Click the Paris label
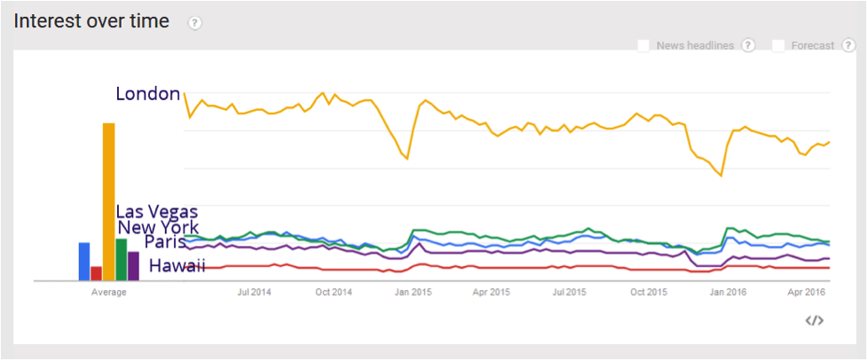 click(165, 242)
